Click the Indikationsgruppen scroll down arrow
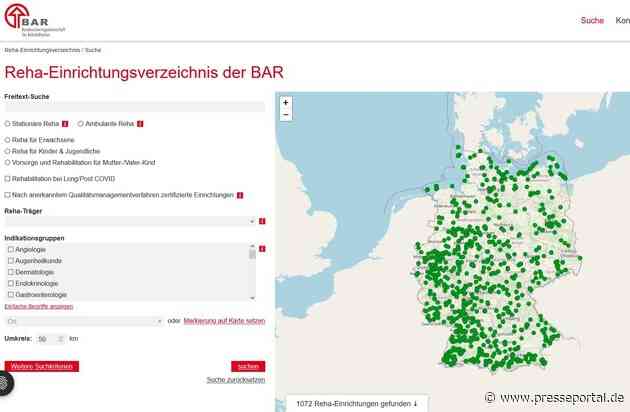 tap(252, 298)
